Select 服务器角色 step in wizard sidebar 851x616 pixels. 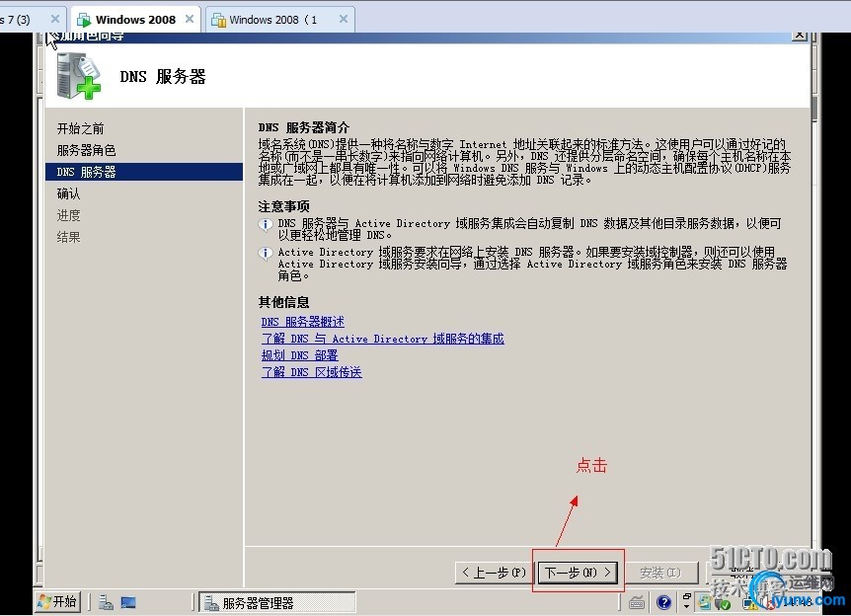pos(86,150)
